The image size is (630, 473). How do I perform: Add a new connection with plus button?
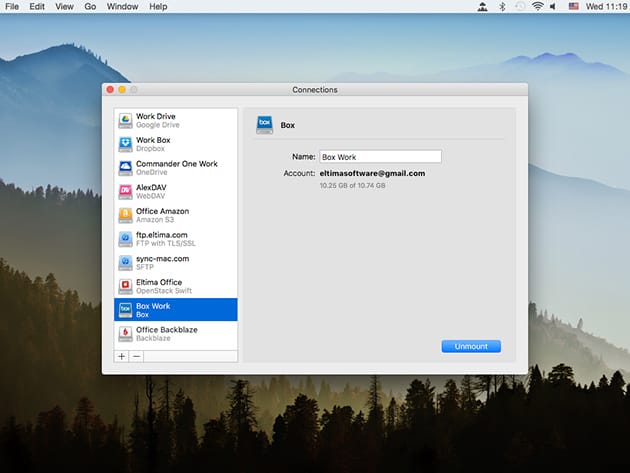tap(122, 356)
